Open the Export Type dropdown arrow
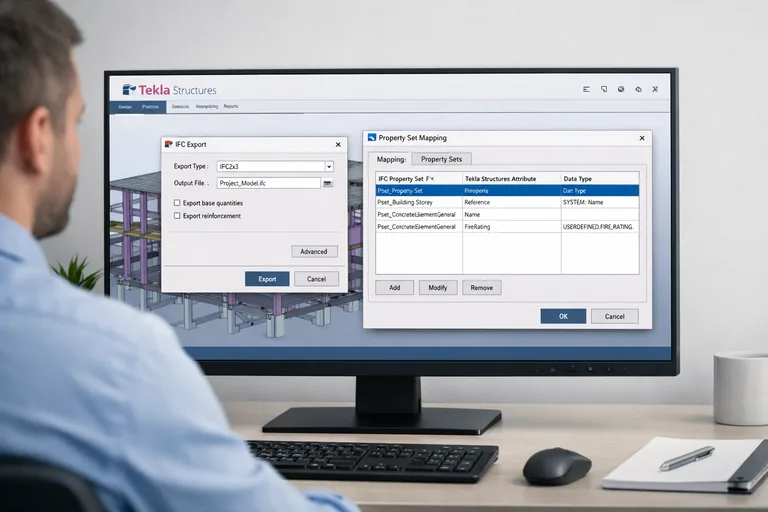Image resolution: width=768 pixels, height=512 pixels. coord(329,167)
